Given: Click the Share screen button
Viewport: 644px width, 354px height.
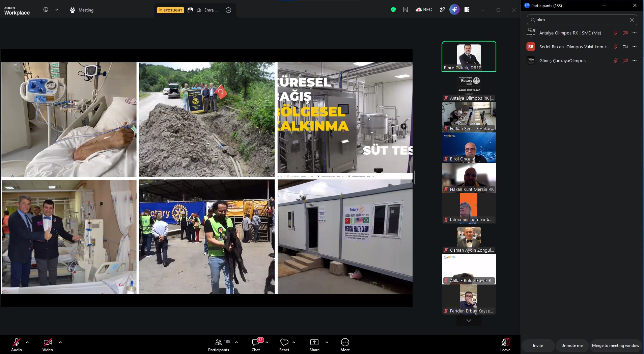Looking at the screenshot, I should (x=314, y=345).
